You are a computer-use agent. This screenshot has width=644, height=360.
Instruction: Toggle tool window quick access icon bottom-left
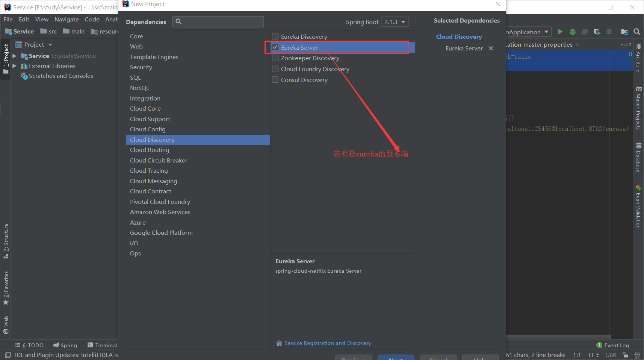[8, 355]
